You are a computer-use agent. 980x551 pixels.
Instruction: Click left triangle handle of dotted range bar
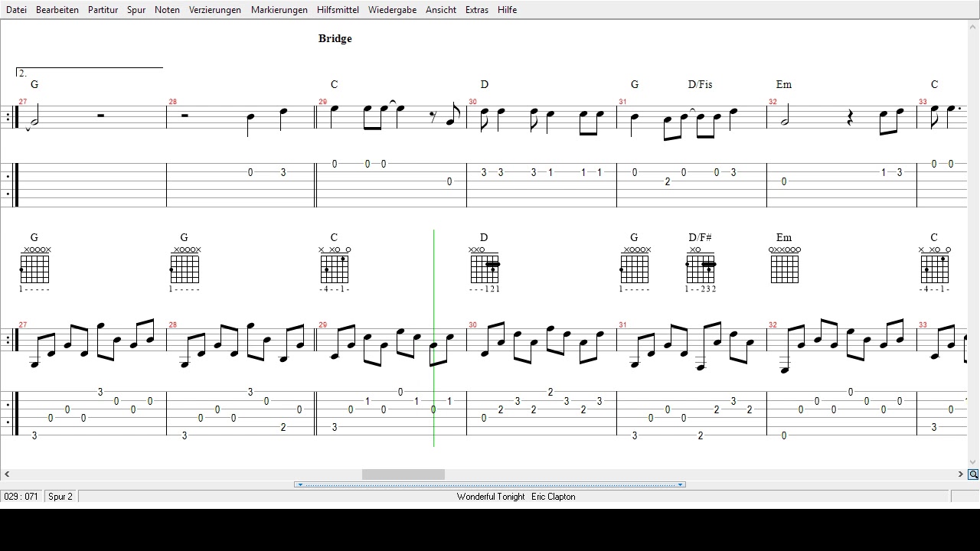[x=300, y=484]
